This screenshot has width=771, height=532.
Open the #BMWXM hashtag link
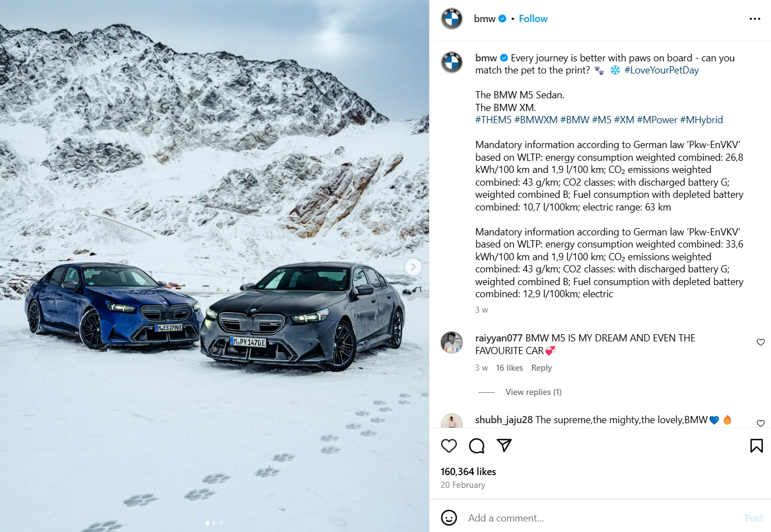click(536, 120)
